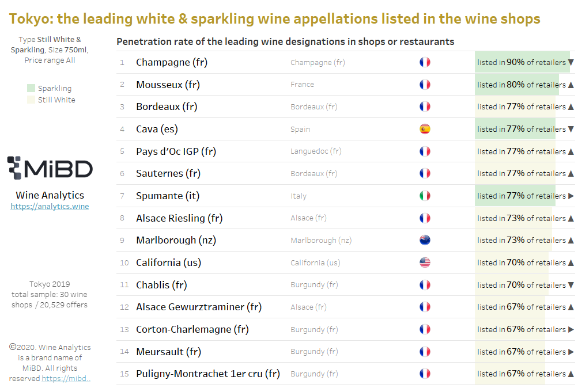This screenshot has height=392, width=578.
Task: Select the Sparkling green legend swatch
Action: [x=31, y=88]
